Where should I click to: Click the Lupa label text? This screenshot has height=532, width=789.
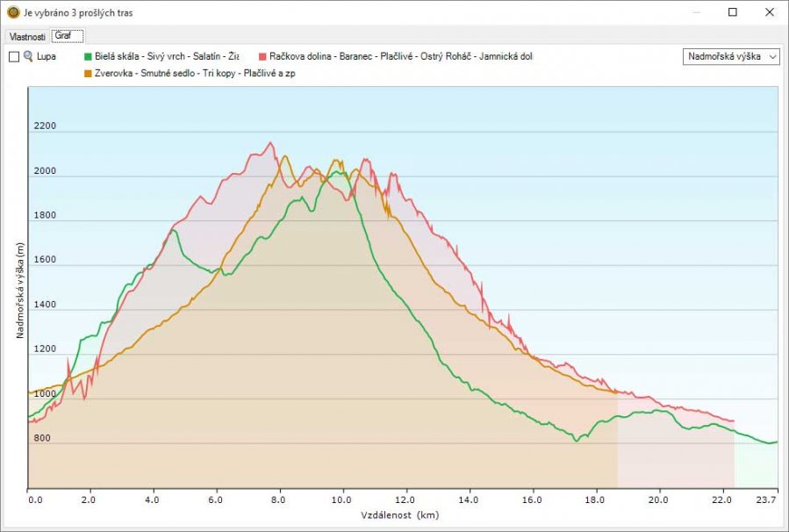coord(47,56)
